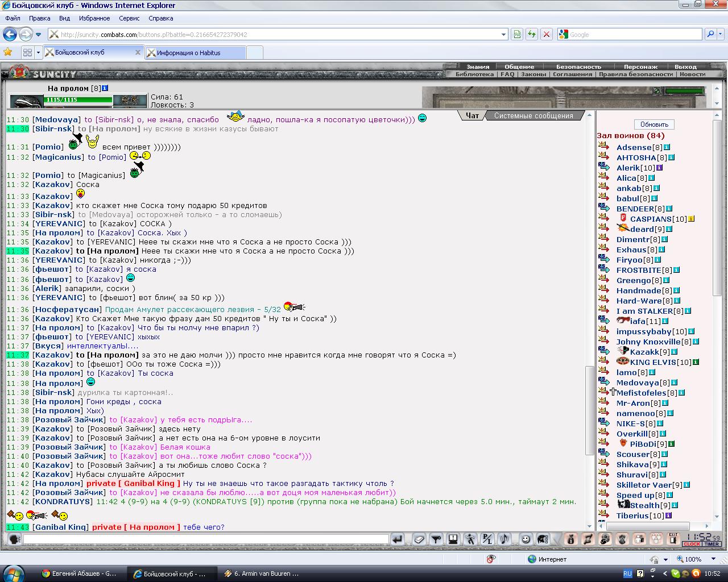Open the Справка menu

coord(160,18)
